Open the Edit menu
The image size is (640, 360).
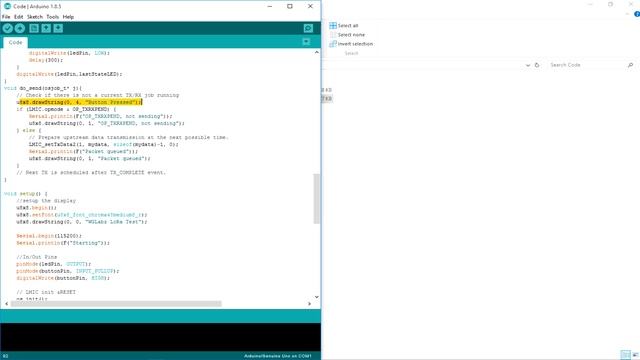coord(19,17)
